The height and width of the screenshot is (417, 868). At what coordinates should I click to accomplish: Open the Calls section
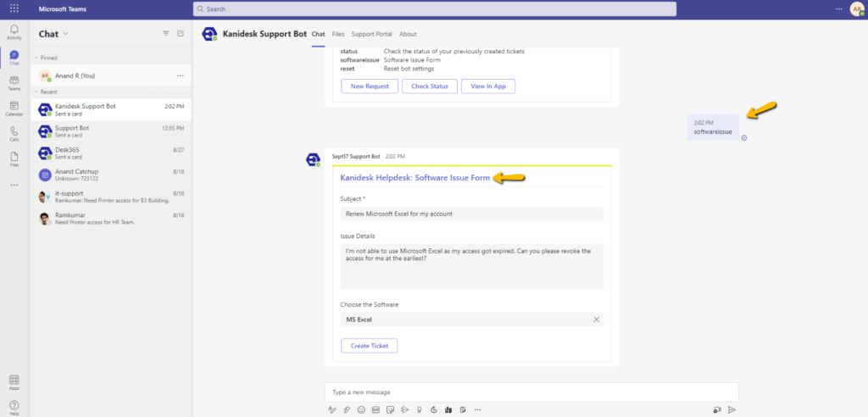coord(14,133)
